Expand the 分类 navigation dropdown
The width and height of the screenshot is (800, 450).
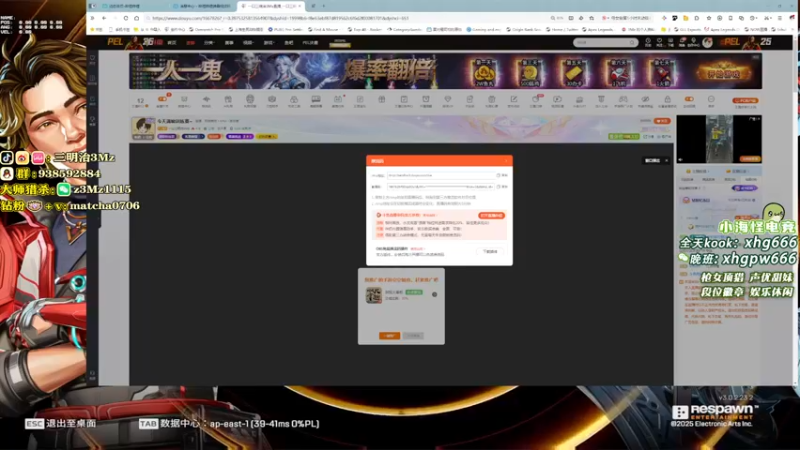209,43
